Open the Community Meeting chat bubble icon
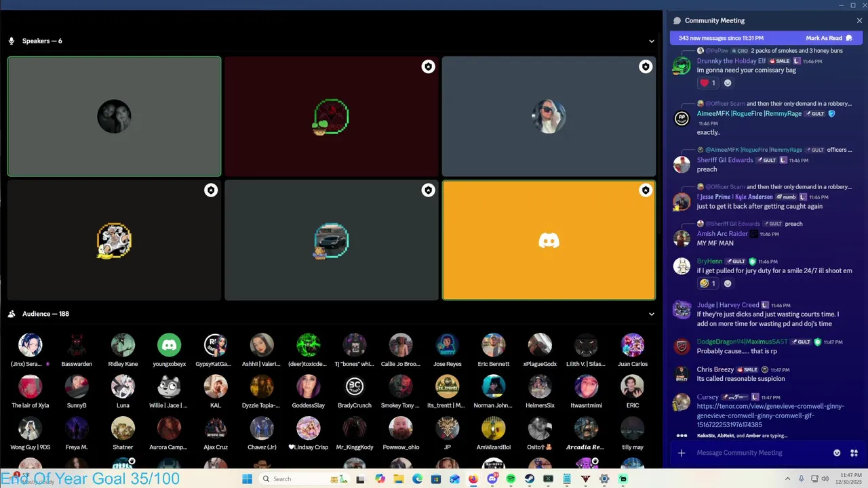Image resolution: width=868 pixels, height=488 pixels. 677,20
